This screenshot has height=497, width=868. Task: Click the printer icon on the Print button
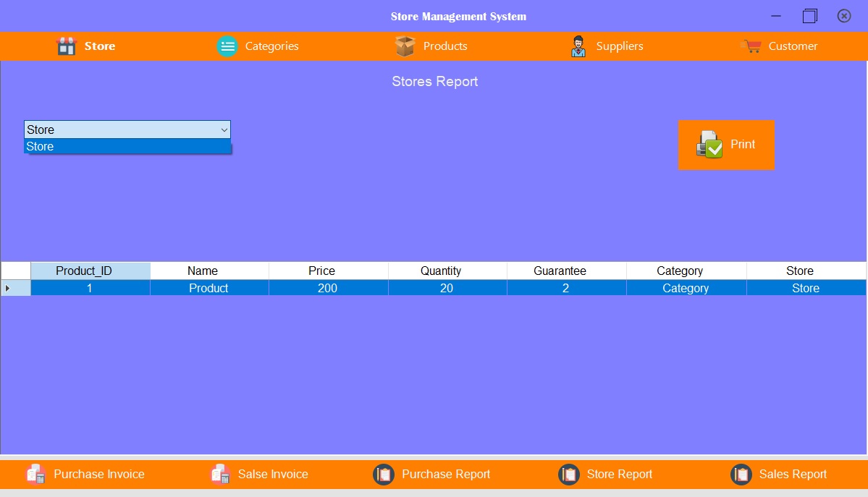point(708,144)
